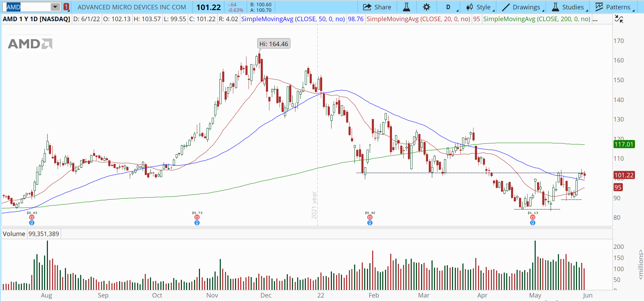Click the red phone icon under $0.63
644x301 pixels.
pyautogui.click(x=32, y=217)
